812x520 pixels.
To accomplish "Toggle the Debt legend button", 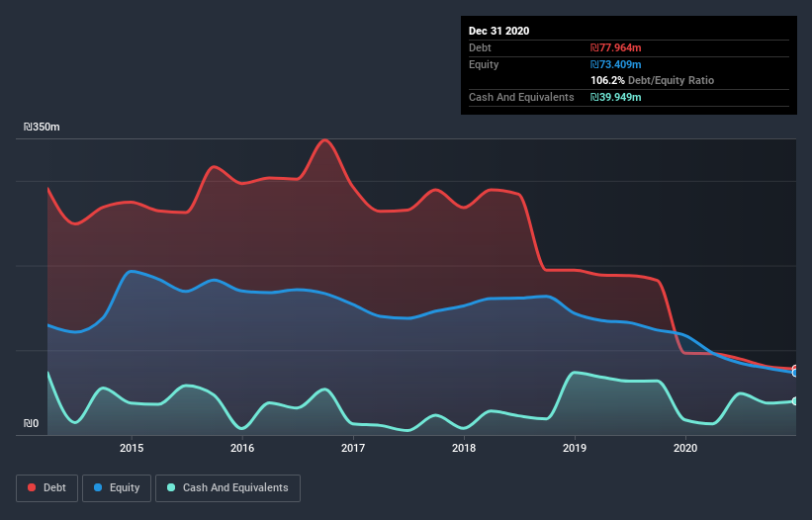I will pyautogui.click(x=47, y=488).
